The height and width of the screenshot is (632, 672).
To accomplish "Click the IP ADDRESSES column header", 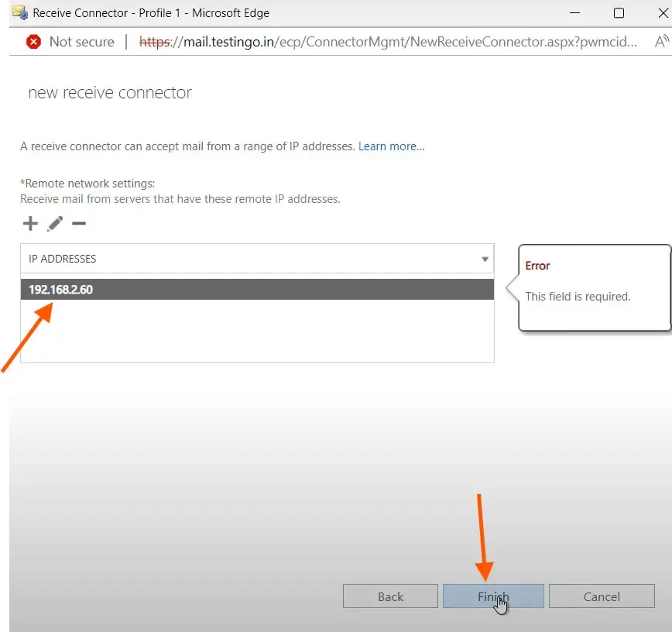I will tap(257, 259).
